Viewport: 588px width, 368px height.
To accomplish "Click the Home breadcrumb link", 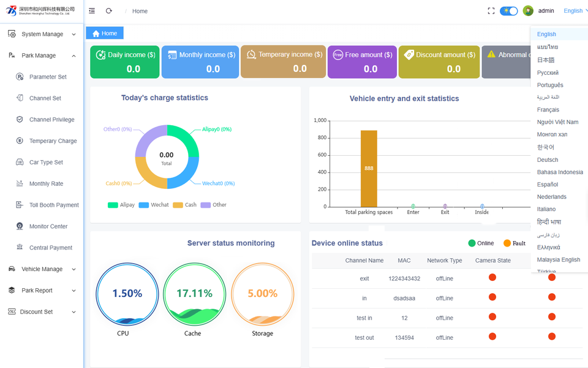I will point(140,11).
